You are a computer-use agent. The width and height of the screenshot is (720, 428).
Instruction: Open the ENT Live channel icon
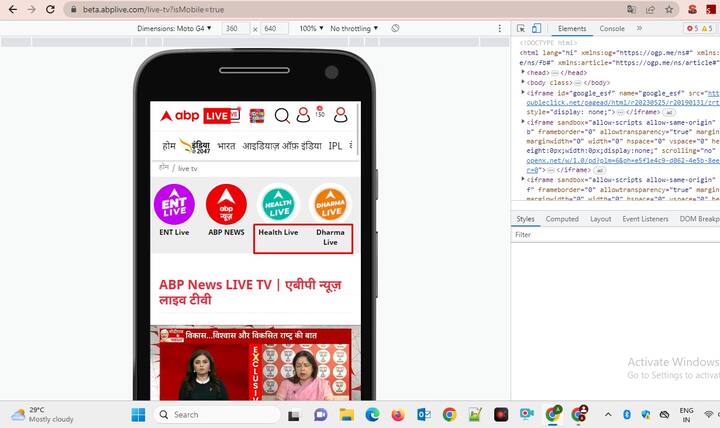pyautogui.click(x=174, y=204)
